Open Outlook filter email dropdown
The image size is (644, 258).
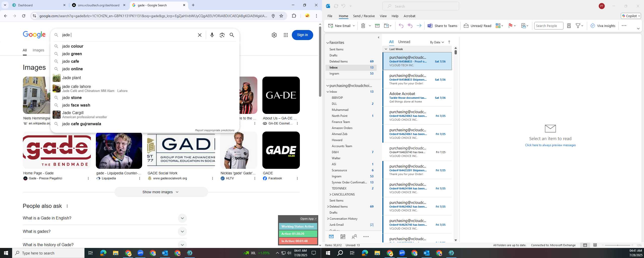coord(579,26)
